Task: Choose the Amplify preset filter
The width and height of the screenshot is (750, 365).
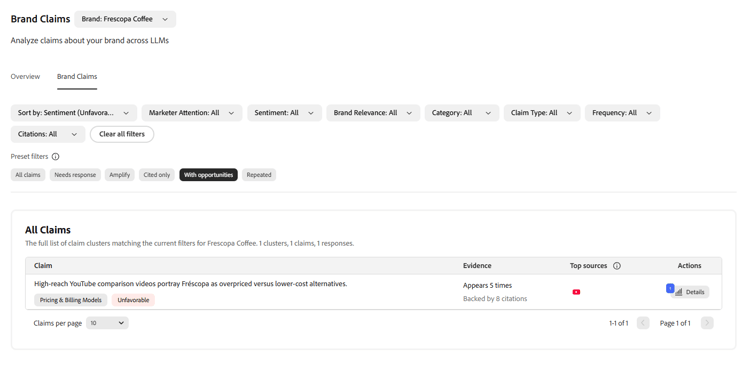Action: click(x=120, y=175)
